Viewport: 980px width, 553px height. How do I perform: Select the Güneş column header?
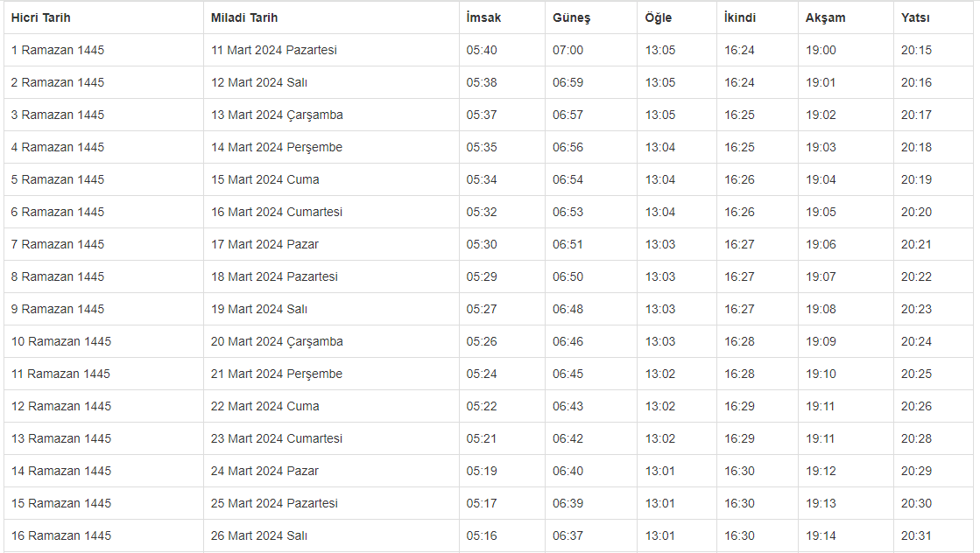pos(571,17)
